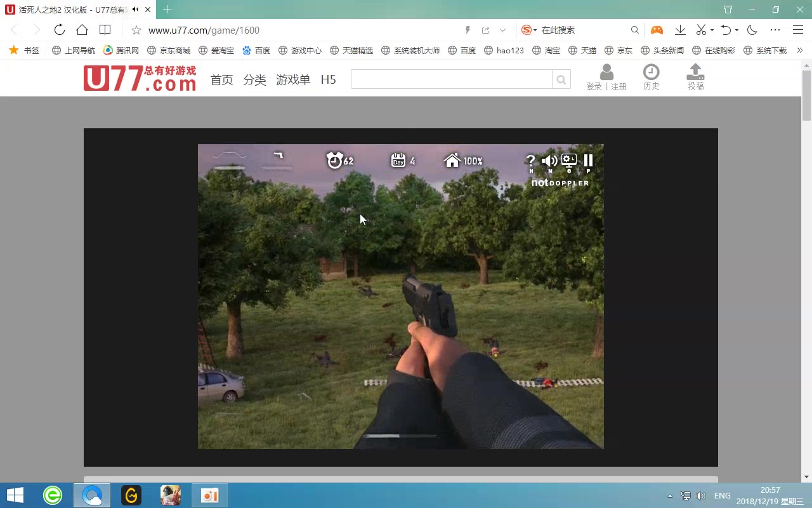
Task: Click the lightning speed mode icon
Action: [468, 30]
